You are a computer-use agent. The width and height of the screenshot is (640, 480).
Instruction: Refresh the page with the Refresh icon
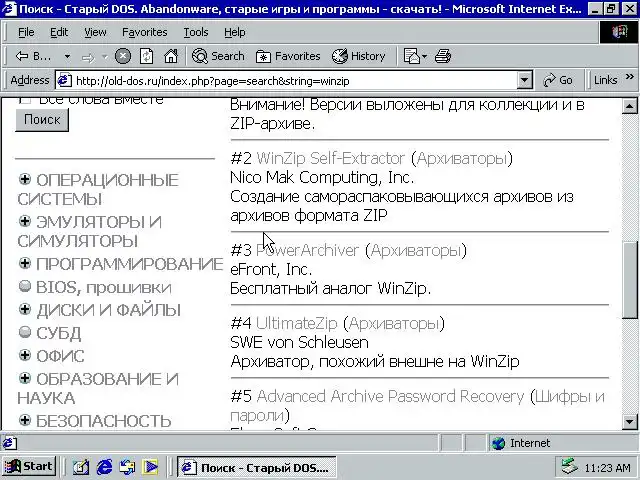[x=146, y=56]
